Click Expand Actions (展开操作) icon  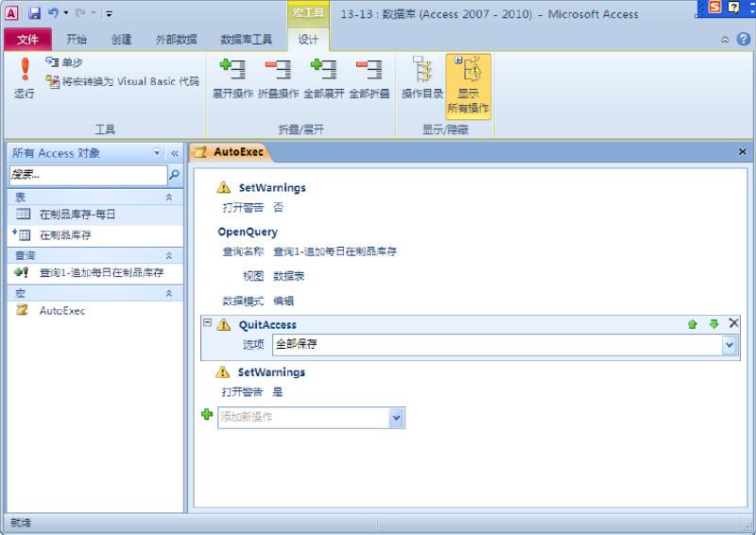[x=232, y=78]
